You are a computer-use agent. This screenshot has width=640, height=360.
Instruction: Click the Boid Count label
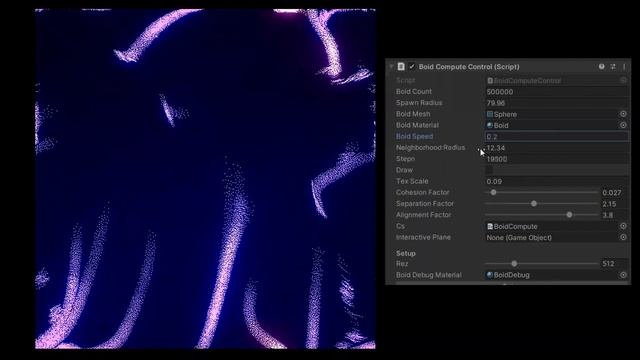(414, 91)
